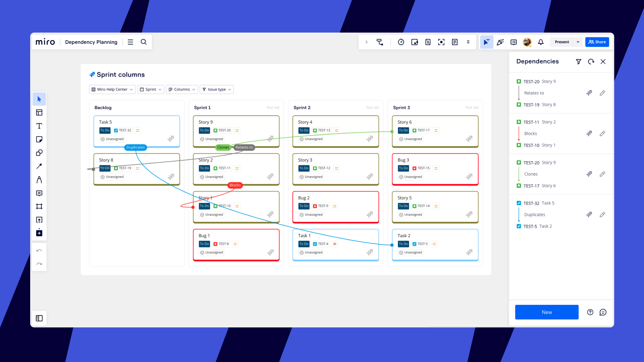The height and width of the screenshot is (362, 644).
Task: Toggle the To Do status chip on Story 9
Action: pos(204,130)
